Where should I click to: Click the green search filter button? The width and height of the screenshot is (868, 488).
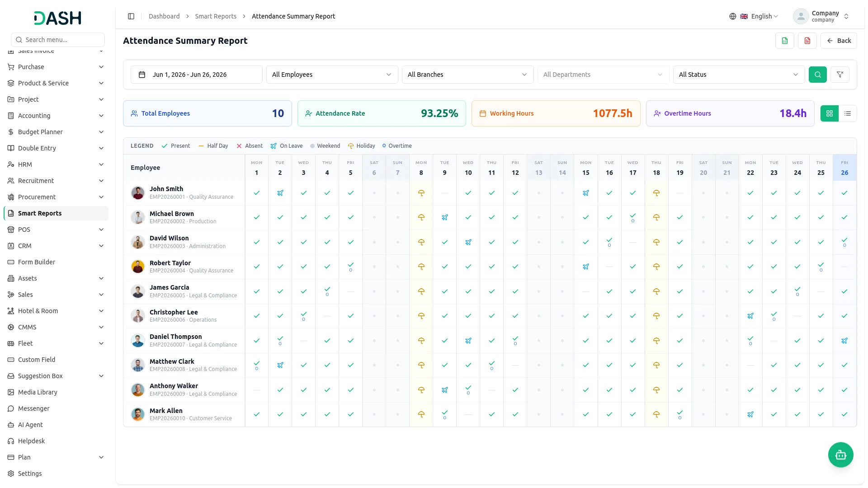coord(817,75)
